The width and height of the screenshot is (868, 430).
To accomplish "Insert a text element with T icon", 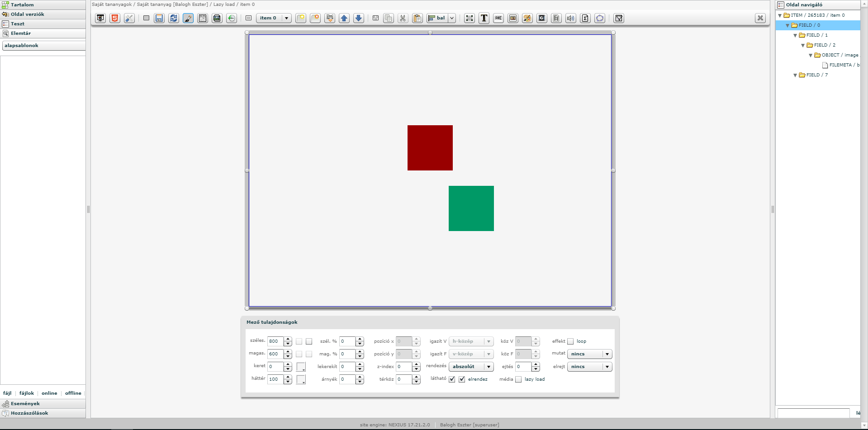I will click(x=484, y=18).
